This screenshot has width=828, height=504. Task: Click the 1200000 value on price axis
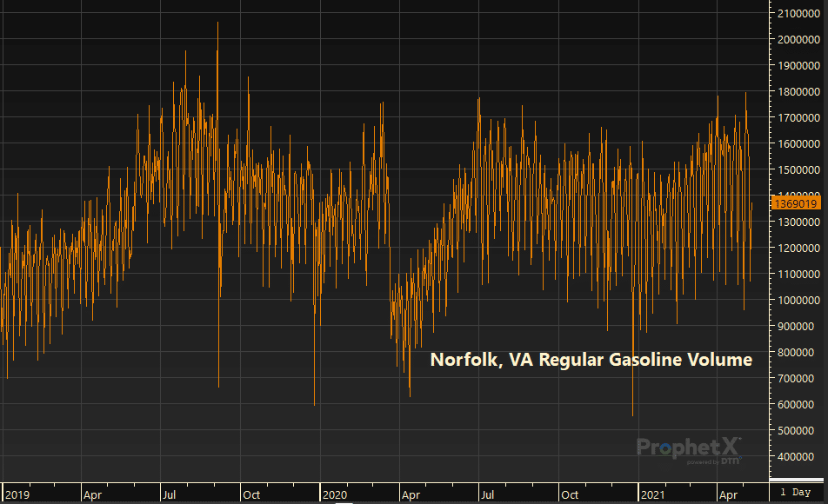[x=798, y=248]
